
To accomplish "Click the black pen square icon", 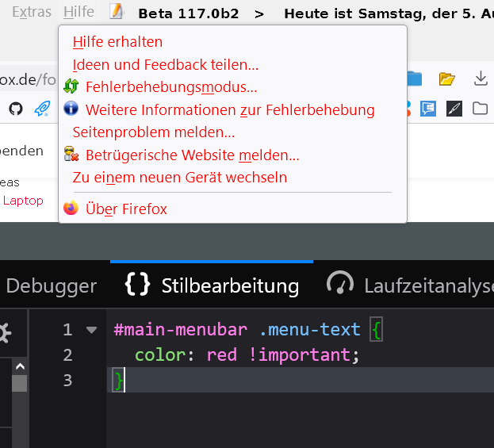I will tap(454, 109).
